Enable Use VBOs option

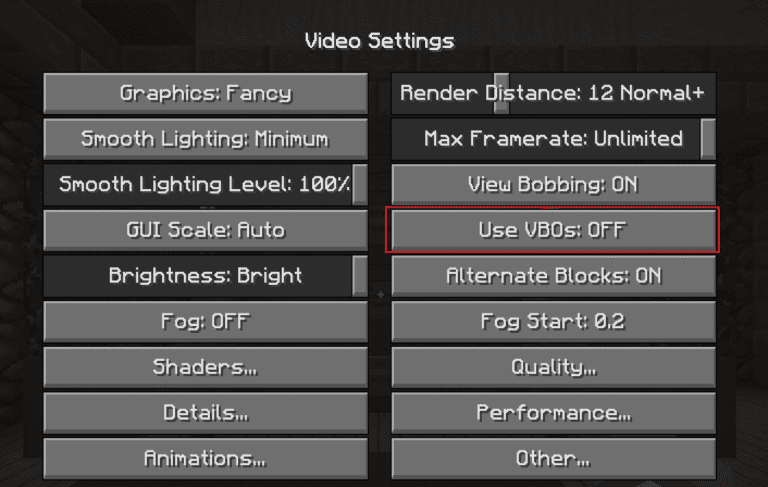(553, 230)
